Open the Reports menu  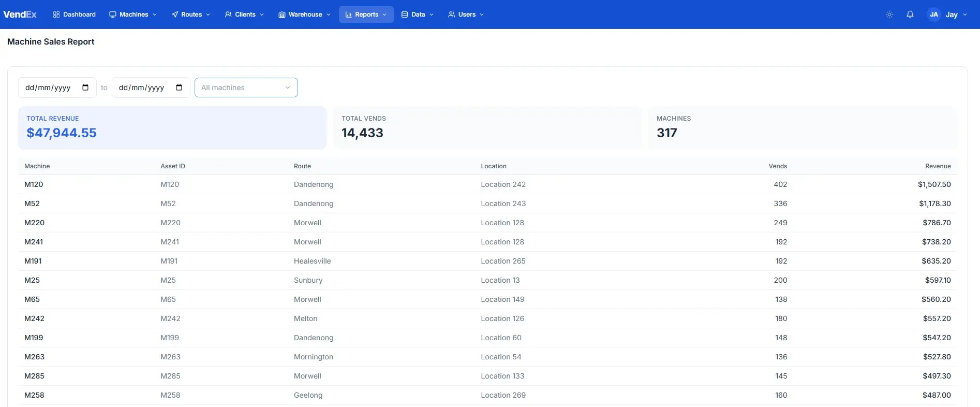pyautogui.click(x=366, y=14)
